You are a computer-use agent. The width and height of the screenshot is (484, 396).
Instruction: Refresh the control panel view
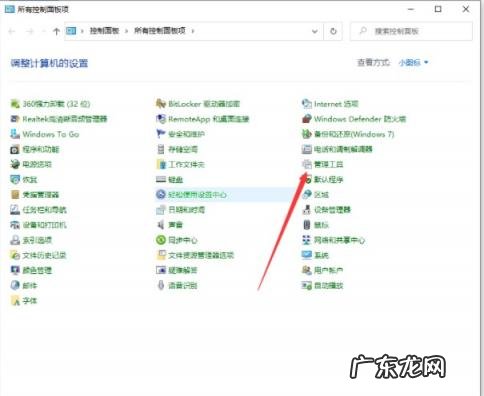(x=333, y=31)
